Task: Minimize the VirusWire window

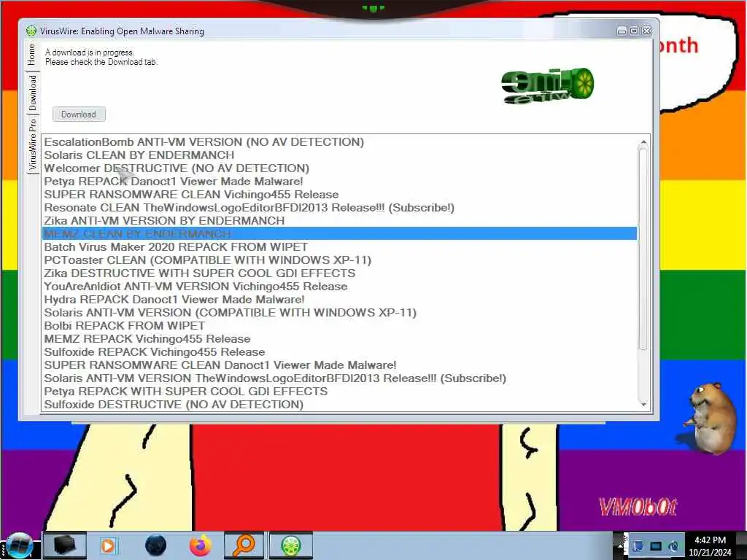Action: point(622,31)
